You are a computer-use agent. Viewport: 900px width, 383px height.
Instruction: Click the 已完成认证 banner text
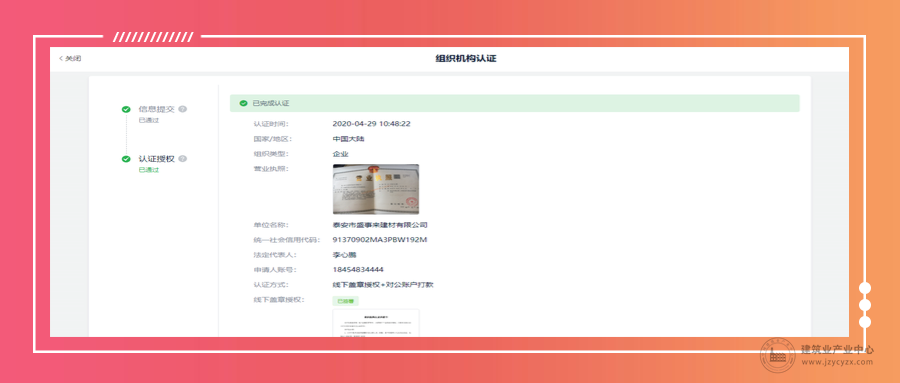[x=271, y=103]
